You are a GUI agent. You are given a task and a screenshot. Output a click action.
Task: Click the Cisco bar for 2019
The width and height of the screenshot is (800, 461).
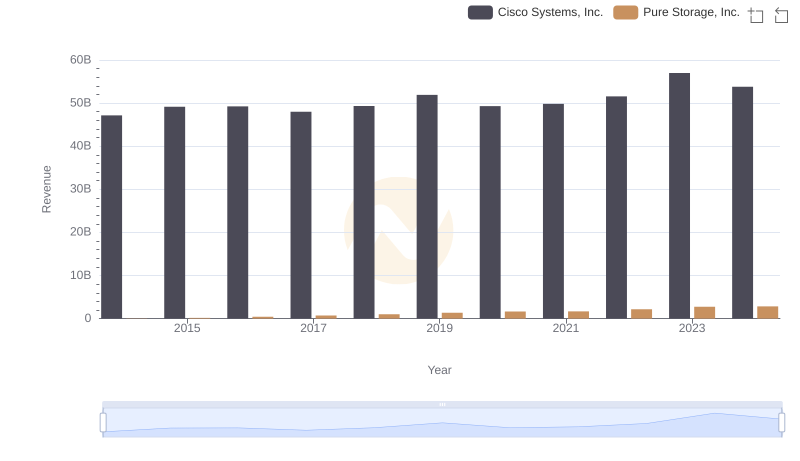[x=427, y=207]
